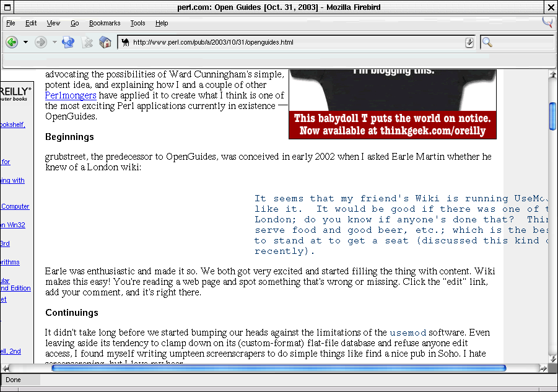Open the 'for' sidebar link

pos(6,162)
